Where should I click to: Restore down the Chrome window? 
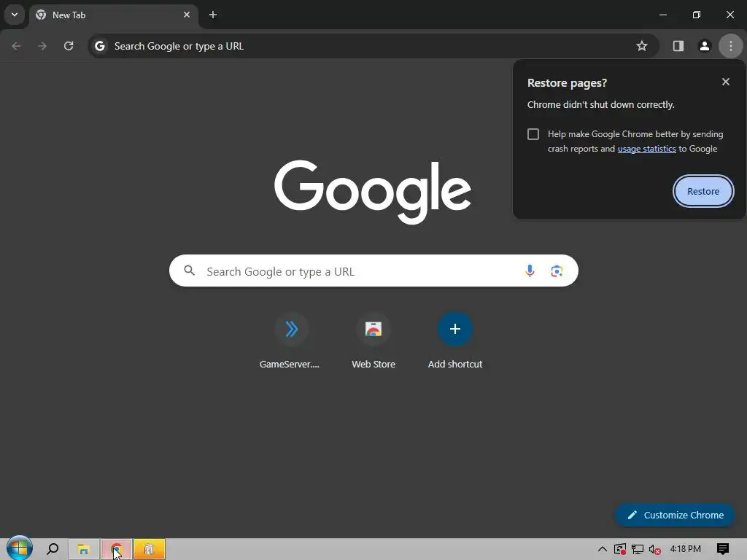[x=697, y=15]
